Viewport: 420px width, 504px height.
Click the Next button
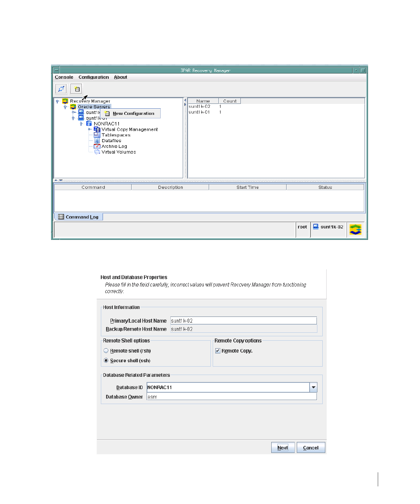[283, 448]
